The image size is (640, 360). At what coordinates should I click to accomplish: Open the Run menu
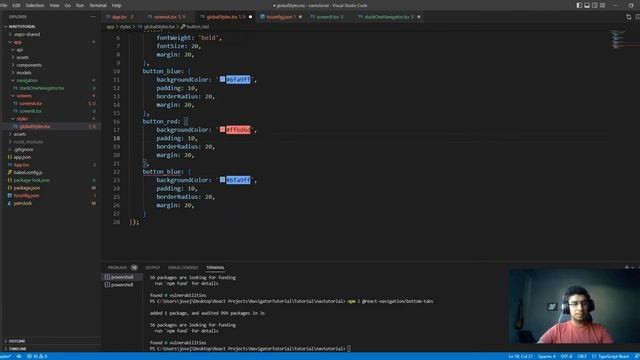(80, 5)
